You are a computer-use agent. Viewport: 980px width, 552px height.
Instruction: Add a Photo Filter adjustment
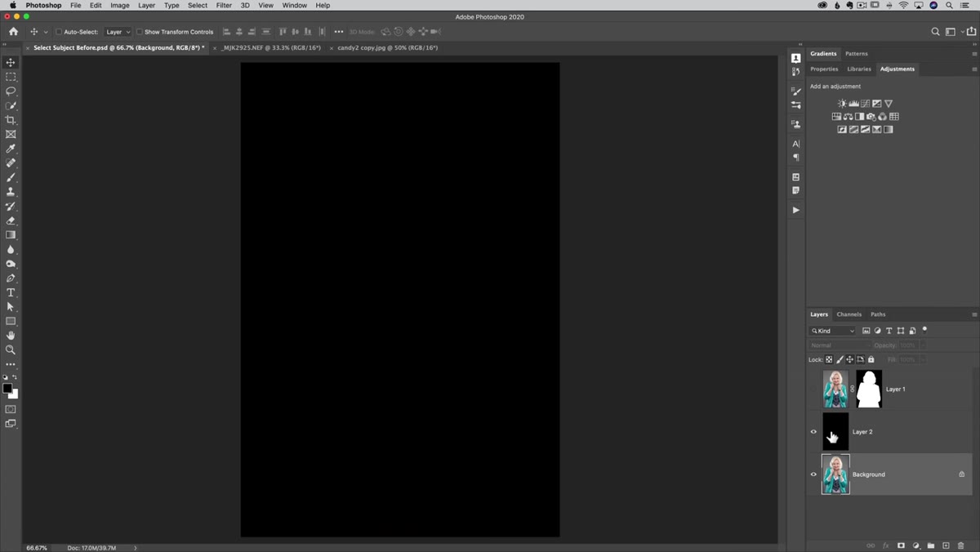[x=871, y=117]
